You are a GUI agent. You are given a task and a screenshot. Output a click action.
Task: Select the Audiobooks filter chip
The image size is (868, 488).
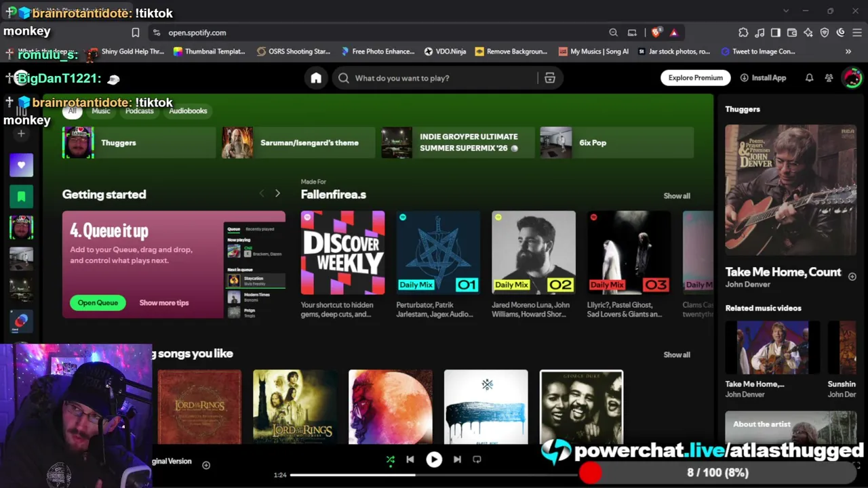(x=188, y=111)
